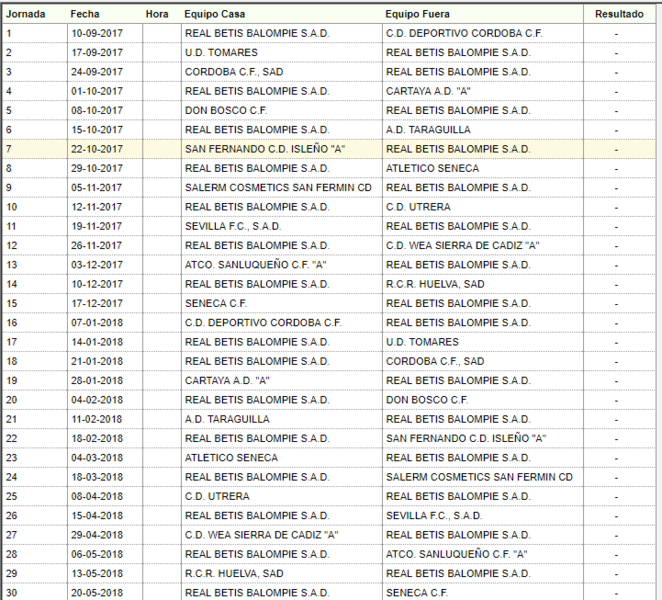Select the date 17-09-2017
The width and height of the screenshot is (662, 600).
coord(97,53)
